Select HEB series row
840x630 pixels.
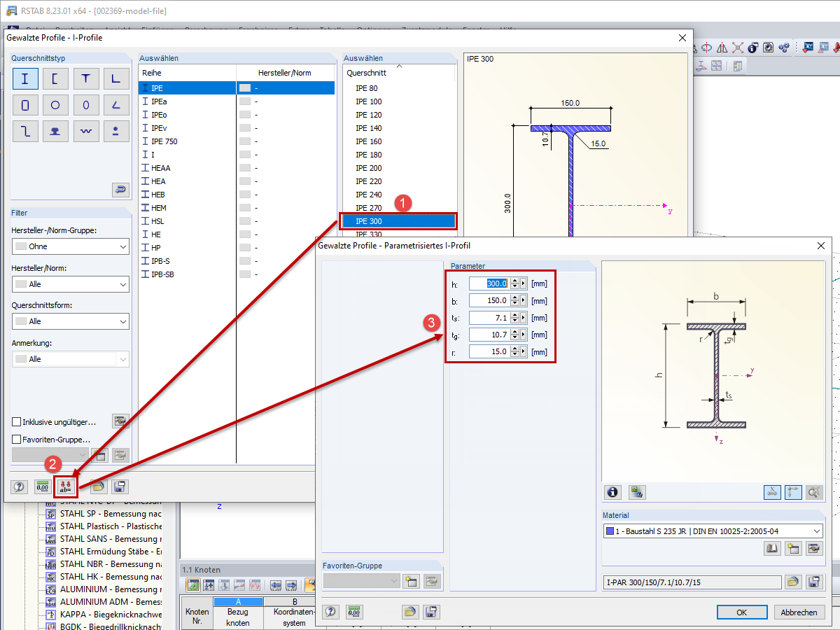[x=237, y=195]
